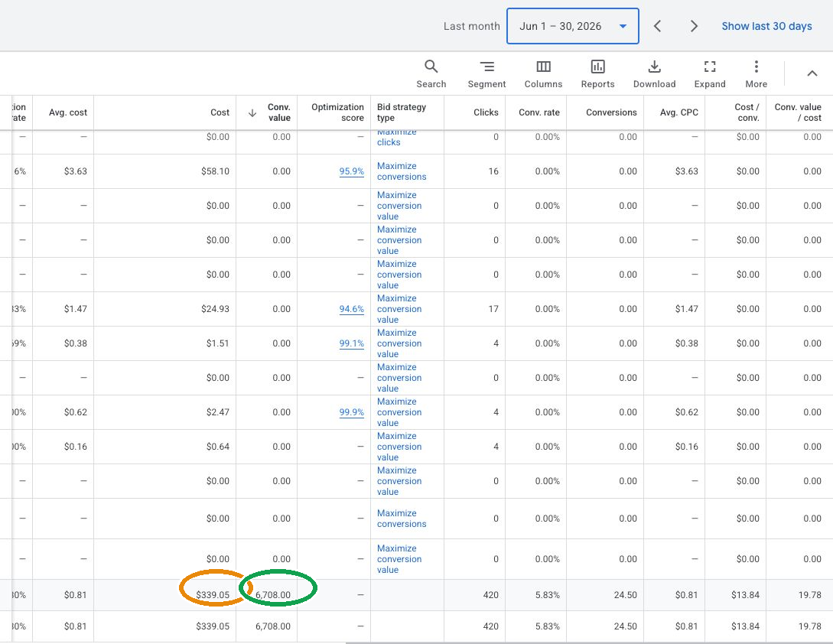Open the 95.9% optimization score link
833x644 pixels.
[x=352, y=171]
